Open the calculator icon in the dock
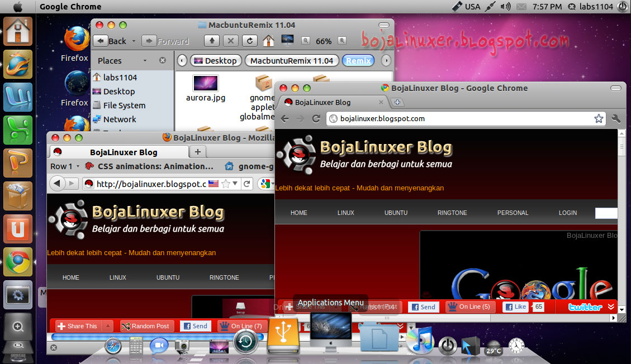631x364 pixels. point(136,346)
